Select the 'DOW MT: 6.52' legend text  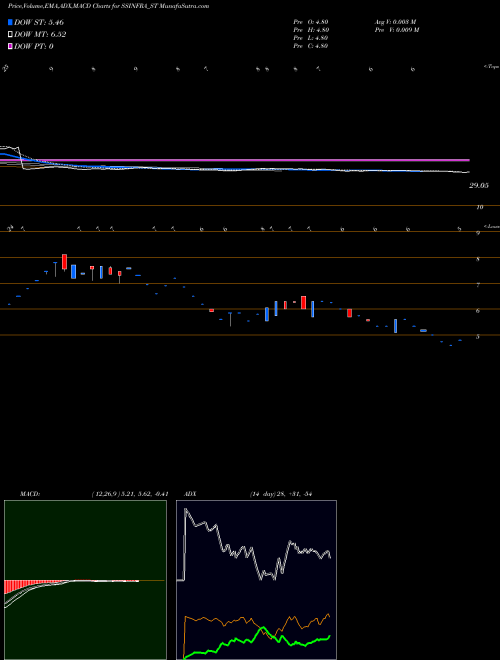40,35
